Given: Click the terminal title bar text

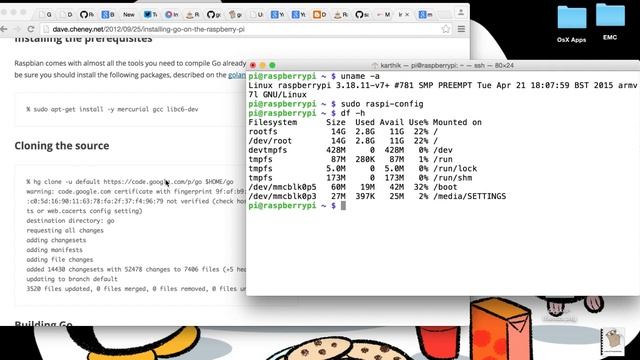Looking at the screenshot, I should (x=443, y=65).
